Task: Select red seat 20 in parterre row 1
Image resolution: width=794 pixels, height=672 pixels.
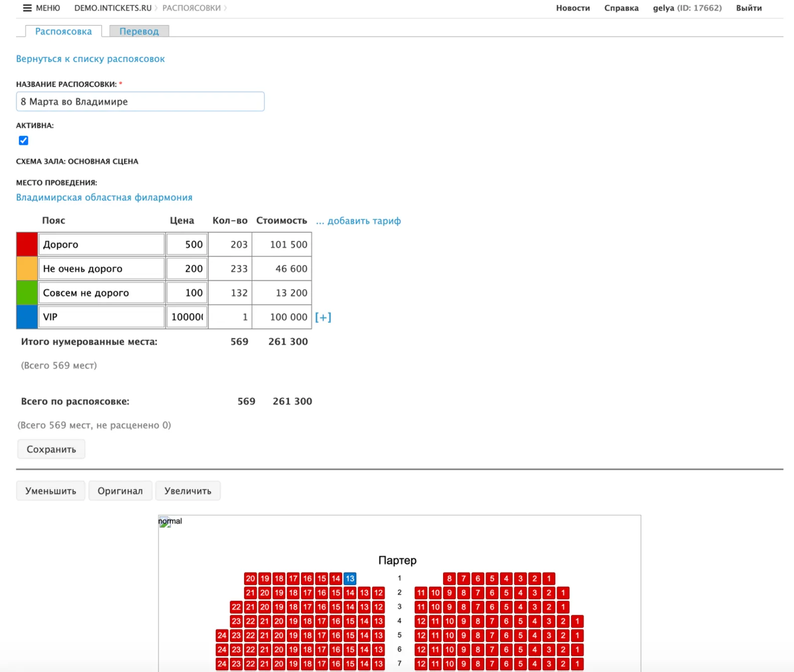Action: tap(251, 578)
